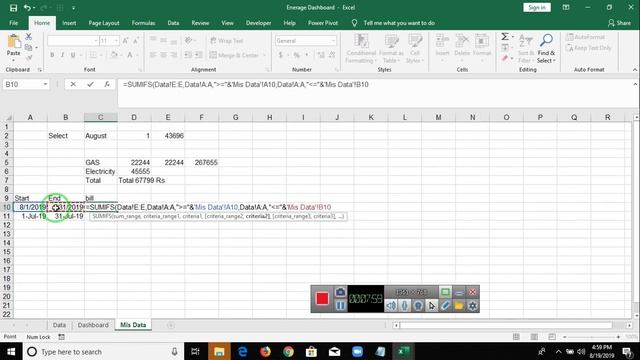The width and height of the screenshot is (640, 360).
Task: Toggle recorder mouse cursor effects icon
Action: (x=431, y=305)
